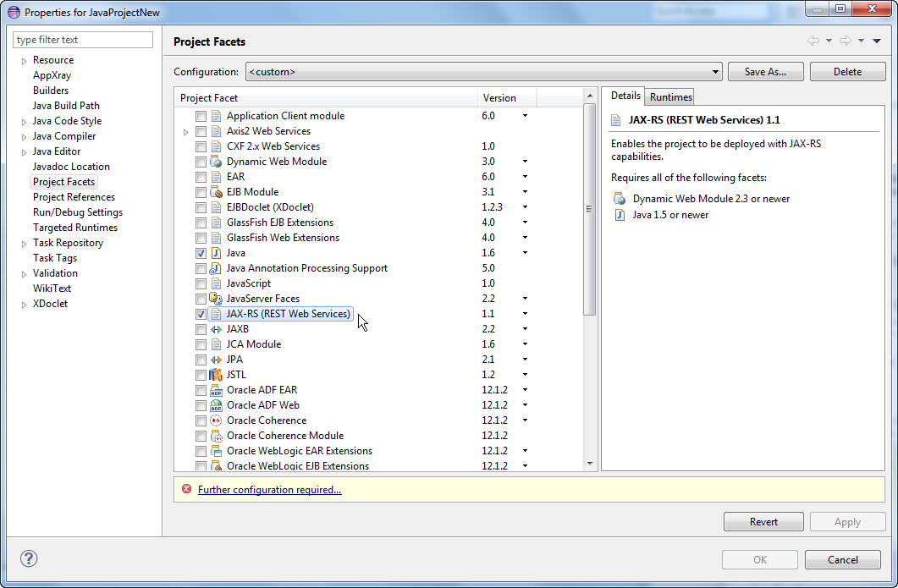Uncheck the Java facet checkbox
This screenshot has width=898, height=588.
pos(201,252)
